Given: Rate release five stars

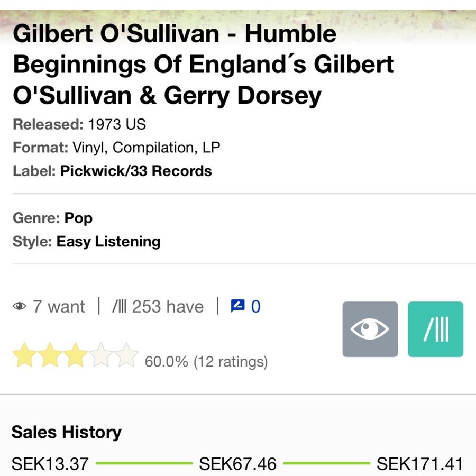Looking at the screenshot, I should point(126,355).
